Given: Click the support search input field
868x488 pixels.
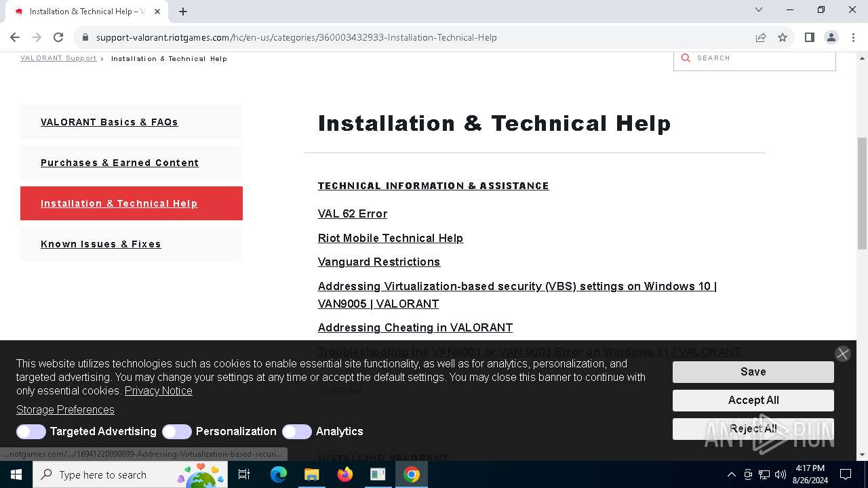Looking at the screenshot, I should [755, 58].
